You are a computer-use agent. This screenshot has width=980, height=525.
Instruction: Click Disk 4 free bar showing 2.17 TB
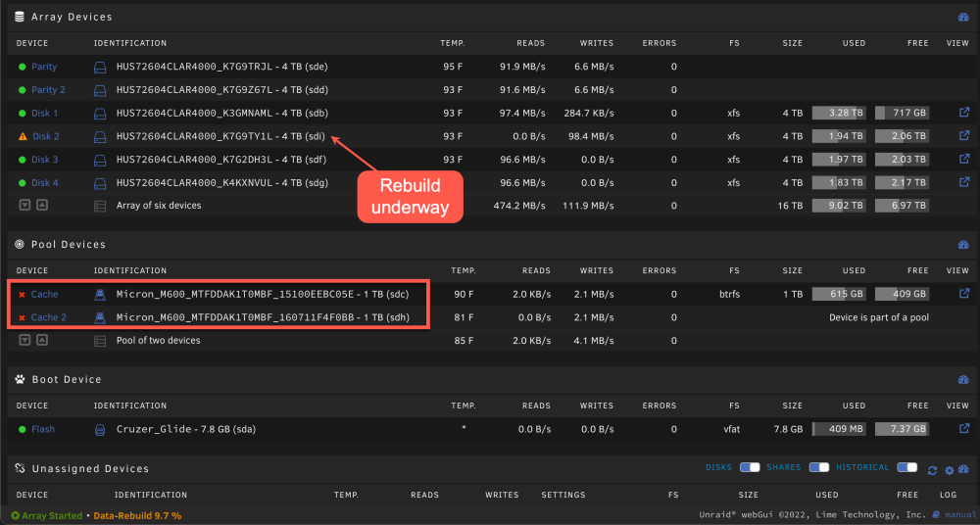(x=902, y=183)
